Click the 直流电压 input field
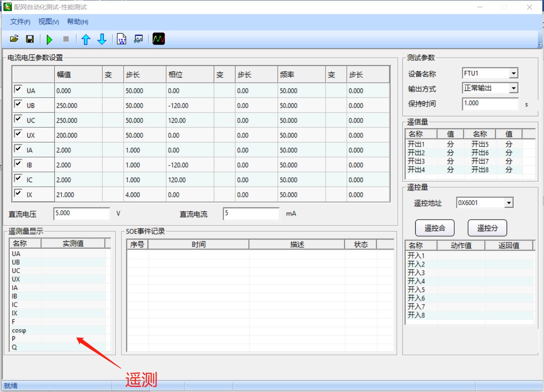This screenshot has width=544, height=392. click(x=82, y=214)
